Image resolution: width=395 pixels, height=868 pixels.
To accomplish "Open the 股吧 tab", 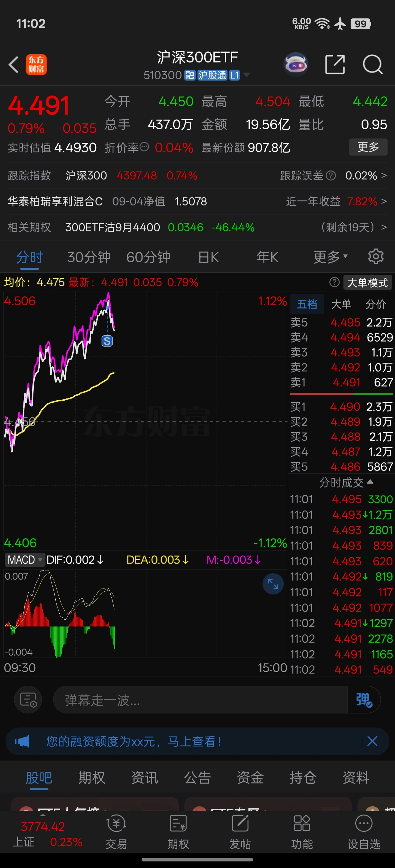I will [39, 777].
